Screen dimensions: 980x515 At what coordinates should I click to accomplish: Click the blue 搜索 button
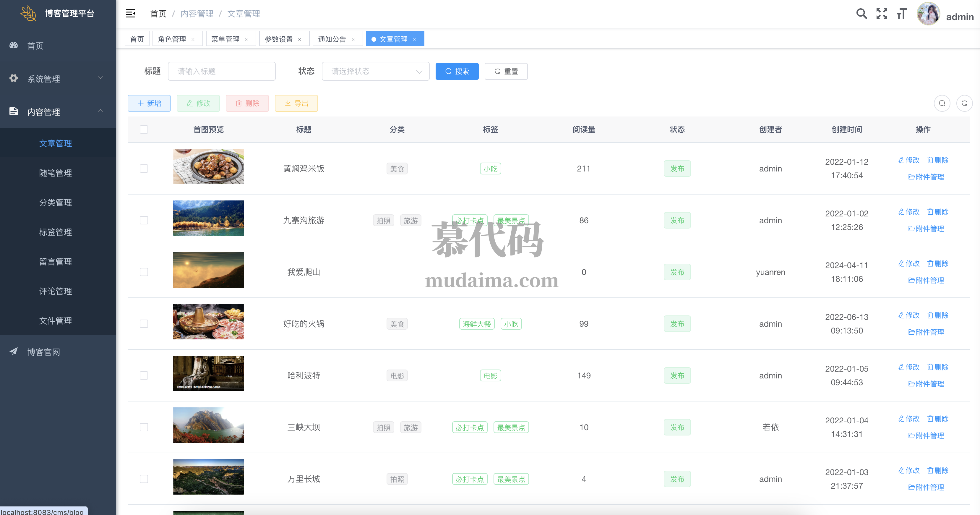[x=457, y=71]
